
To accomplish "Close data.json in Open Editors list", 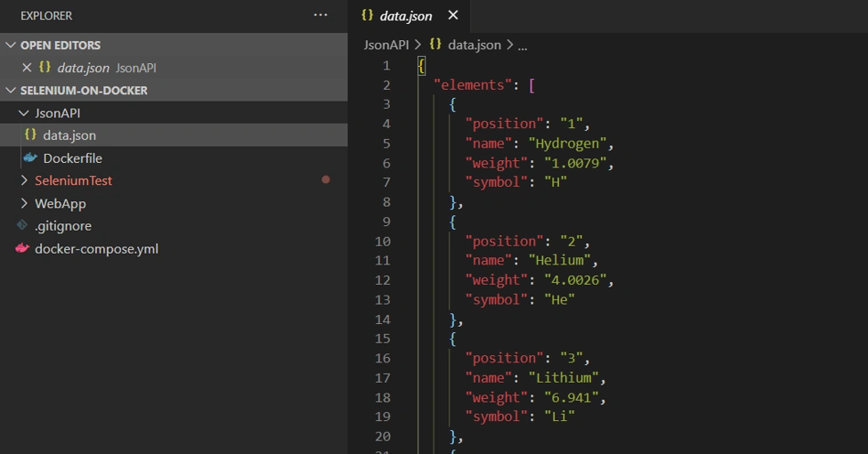I will coord(27,68).
